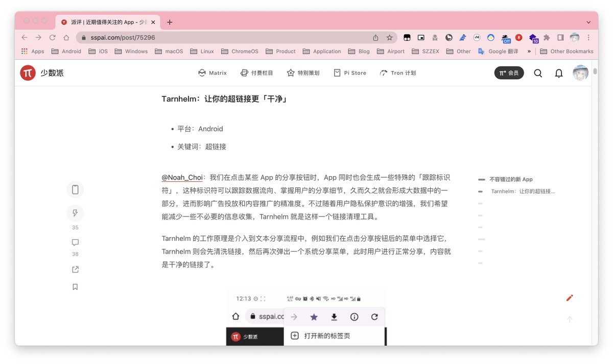The height and width of the screenshot is (364, 613).
Task: Open the ChromeOS bookmarks folder
Action: (x=240, y=51)
